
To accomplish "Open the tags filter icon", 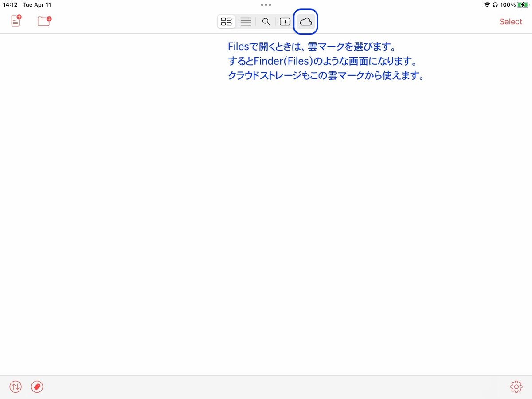I will (37, 387).
